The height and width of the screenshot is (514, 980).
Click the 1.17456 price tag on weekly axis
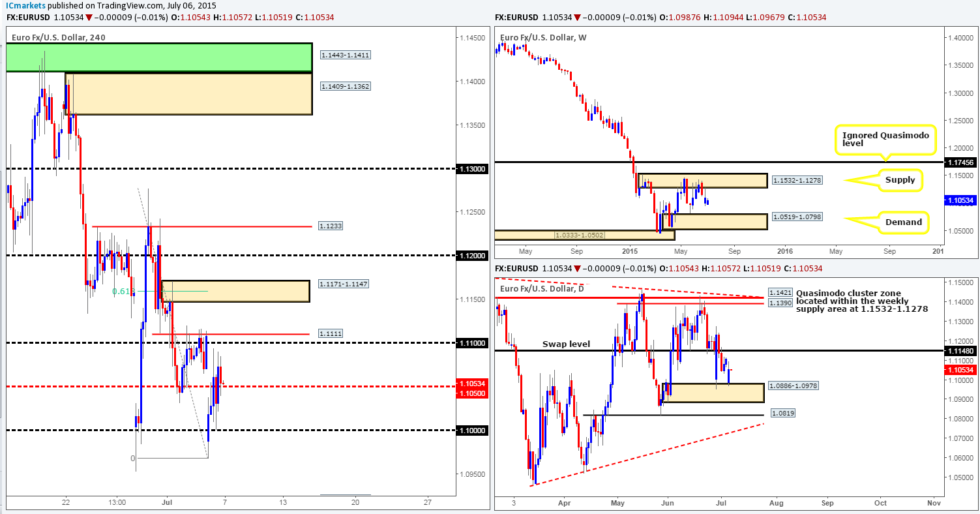click(958, 162)
